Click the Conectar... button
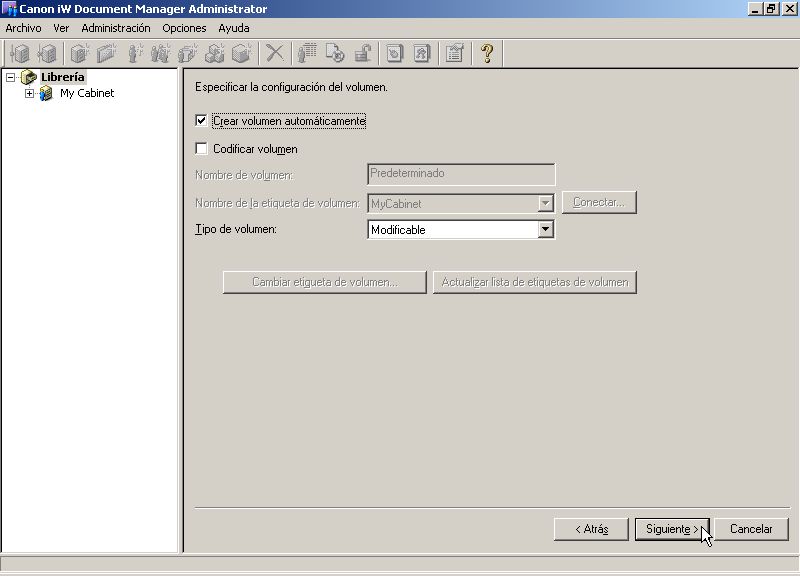800x576 pixels. pos(599,202)
